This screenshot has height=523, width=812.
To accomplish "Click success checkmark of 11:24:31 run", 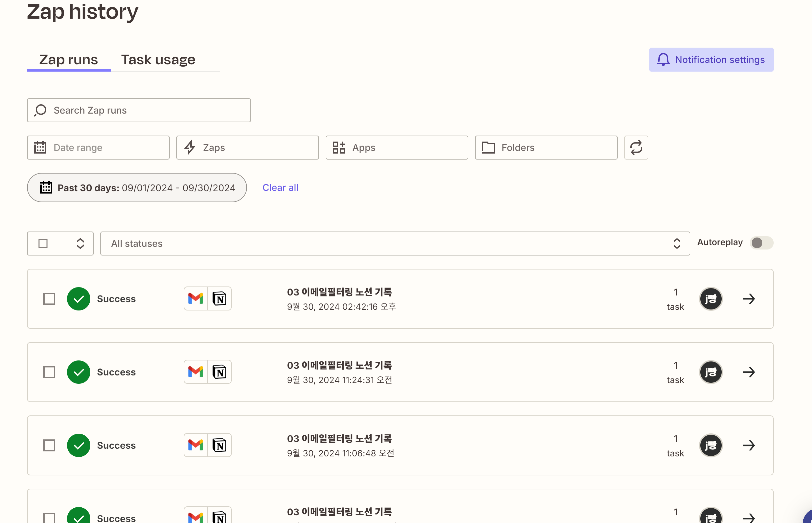I will coord(78,372).
